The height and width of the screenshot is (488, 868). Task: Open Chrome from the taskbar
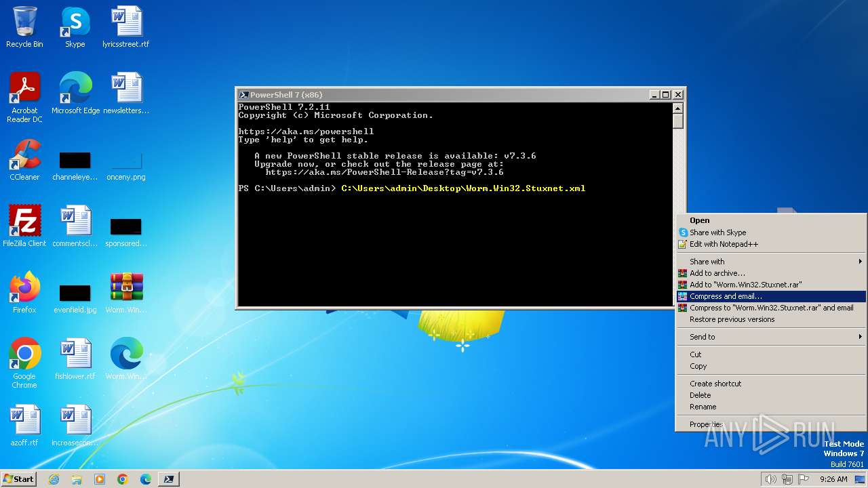(123, 479)
